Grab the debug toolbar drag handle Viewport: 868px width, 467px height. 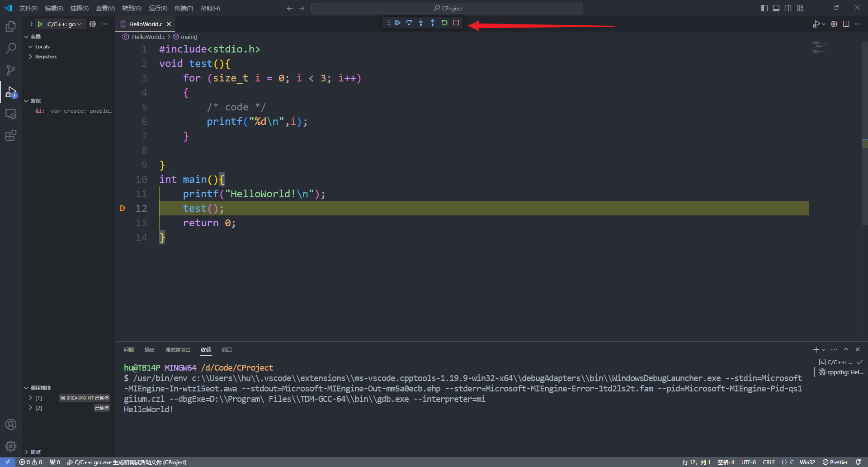coord(388,23)
